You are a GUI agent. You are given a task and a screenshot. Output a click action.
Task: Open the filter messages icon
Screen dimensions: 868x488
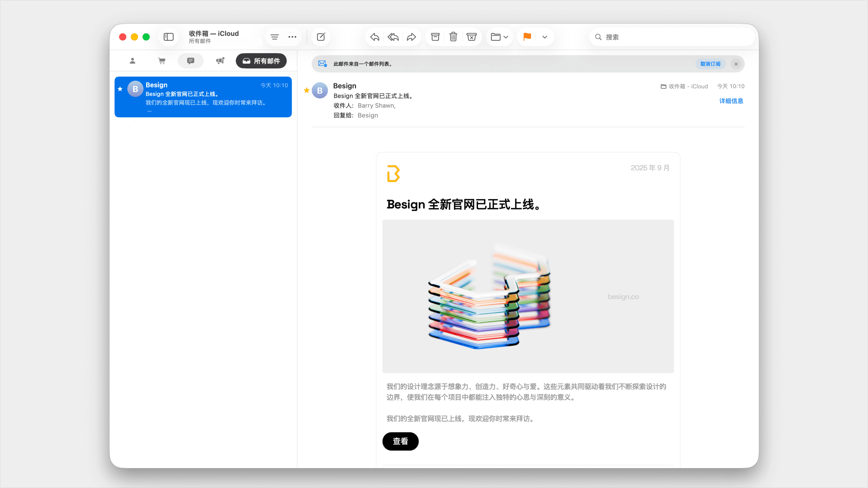[275, 37]
